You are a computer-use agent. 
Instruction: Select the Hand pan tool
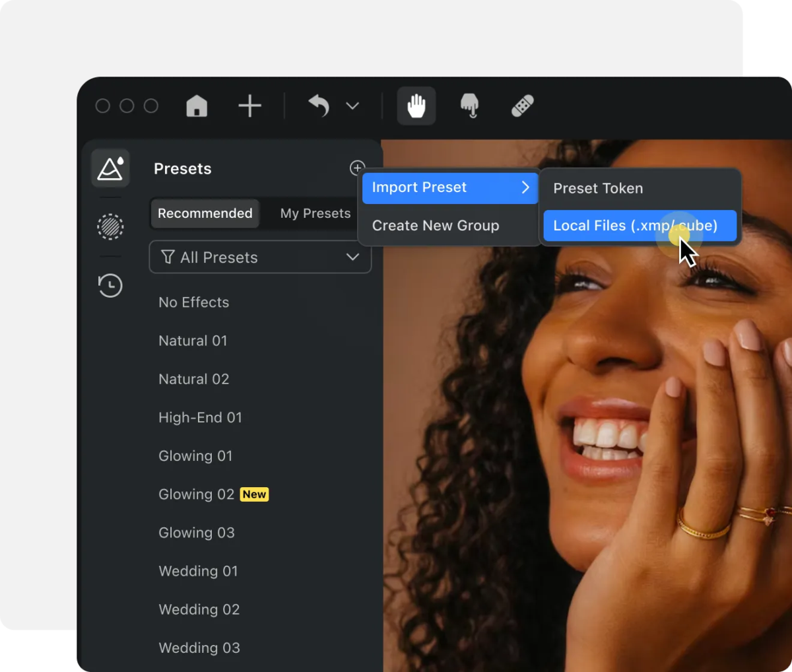[x=416, y=106]
